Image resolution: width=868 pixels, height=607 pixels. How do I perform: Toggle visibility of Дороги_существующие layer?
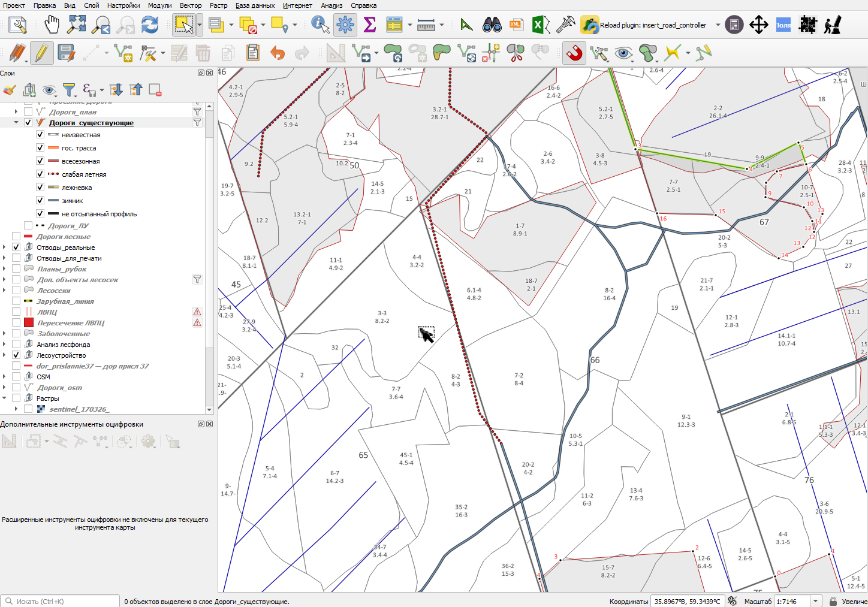tap(28, 122)
